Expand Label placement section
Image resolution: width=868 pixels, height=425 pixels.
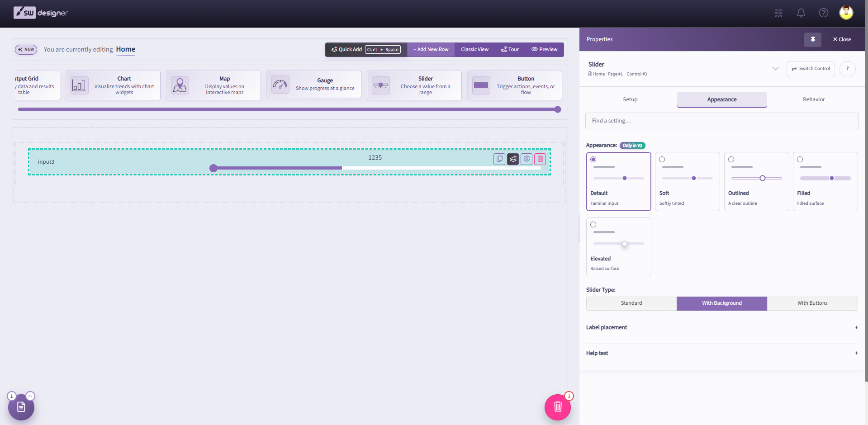click(722, 327)
